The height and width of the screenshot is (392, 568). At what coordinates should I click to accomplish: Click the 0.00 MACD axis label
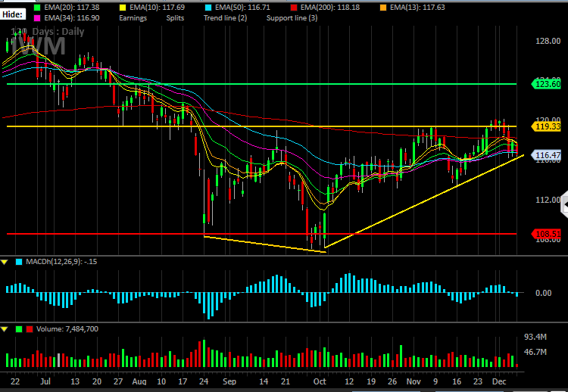(x=543, y=293)
